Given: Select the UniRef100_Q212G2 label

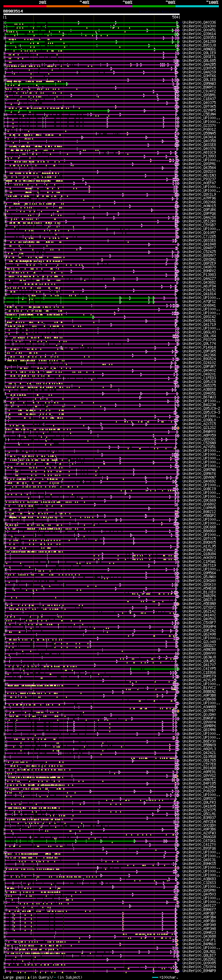Looking at the screenshot, I should (x=199, y=428).
